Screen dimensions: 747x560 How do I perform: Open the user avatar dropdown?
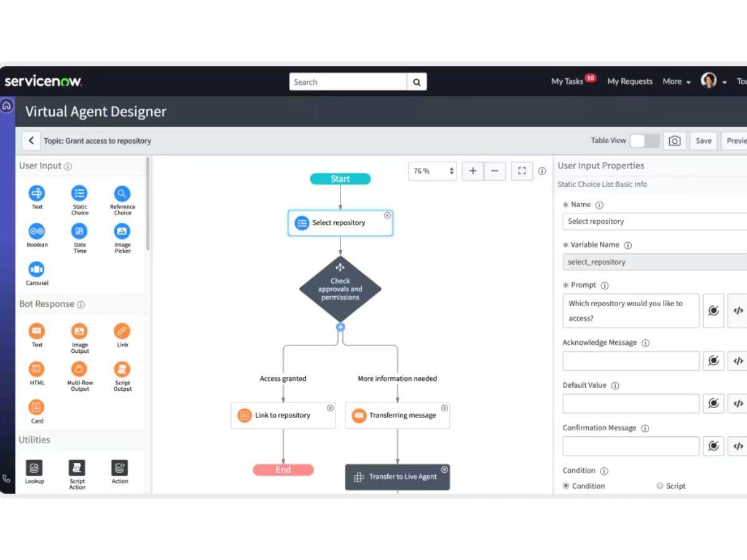click(x=713, y=81)
